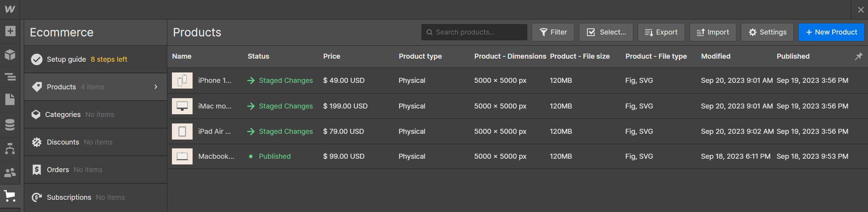Click Sep 18, 2023 9:53 PM published date
This screenshot has width=868, height=212.
[x=812, y=156]
